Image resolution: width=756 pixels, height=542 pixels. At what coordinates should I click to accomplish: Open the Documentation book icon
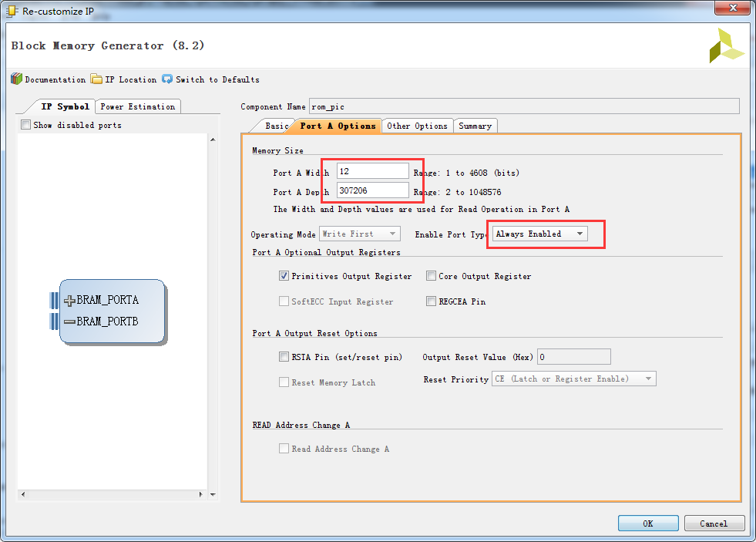16,79
